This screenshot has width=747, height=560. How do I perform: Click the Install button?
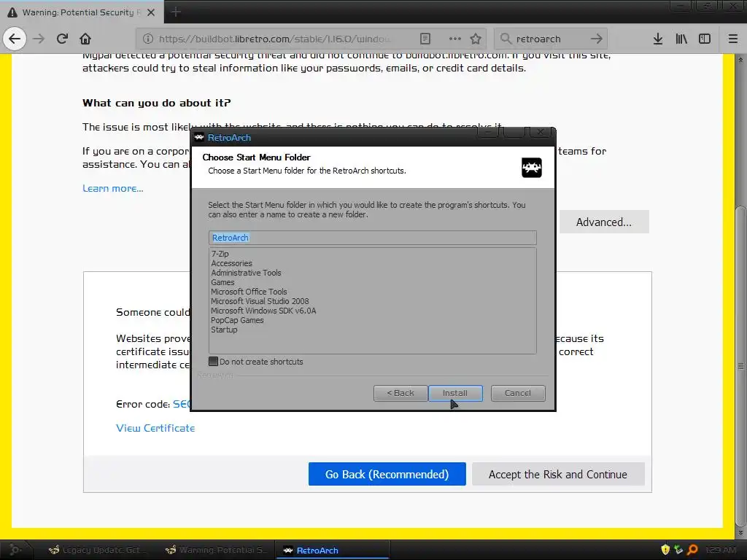coord(455,393)
